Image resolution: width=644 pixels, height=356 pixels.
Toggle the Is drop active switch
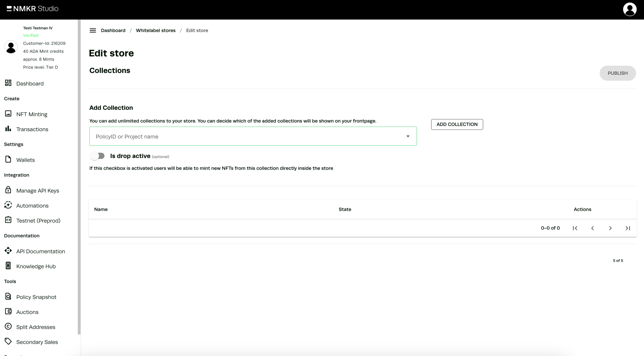[x=98, y=156]
